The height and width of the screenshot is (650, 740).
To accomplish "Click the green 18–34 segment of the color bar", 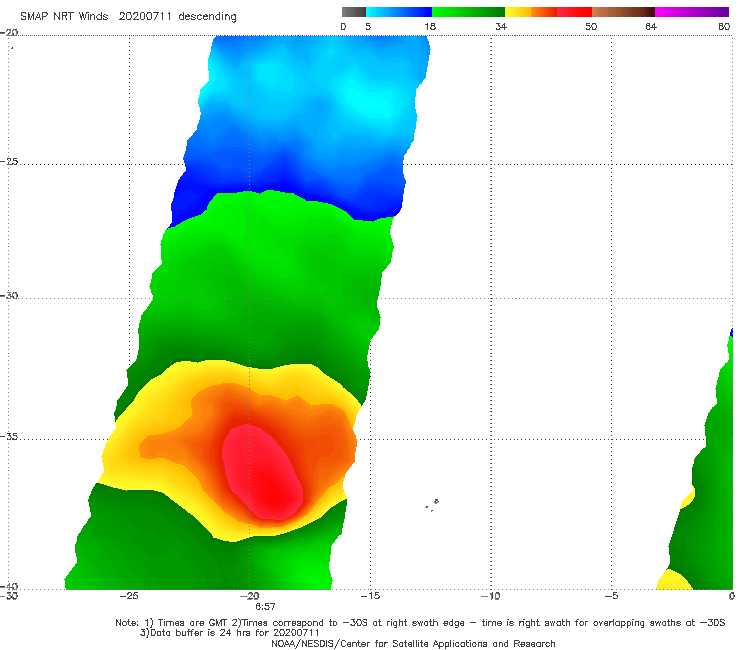I will (x=468, y=12).
